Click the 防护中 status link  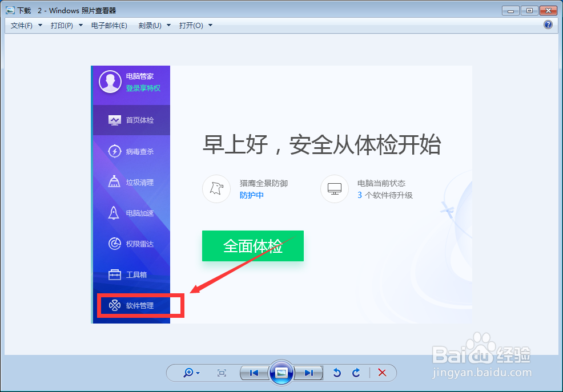(x=252, y=196)
